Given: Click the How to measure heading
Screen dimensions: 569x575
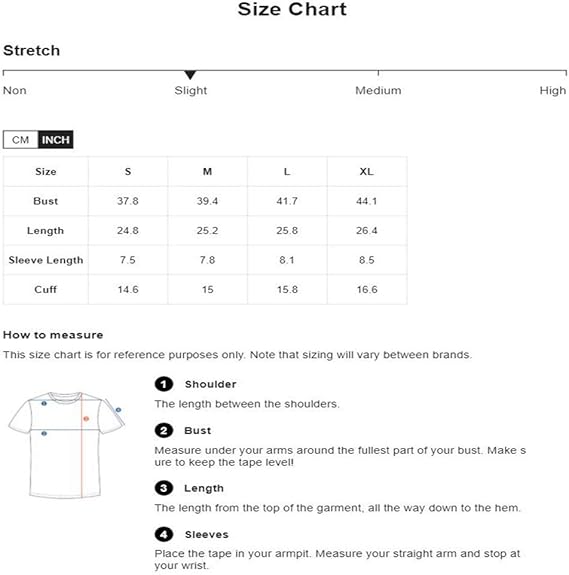Looking at the screenshot, I should pos(53,335).
